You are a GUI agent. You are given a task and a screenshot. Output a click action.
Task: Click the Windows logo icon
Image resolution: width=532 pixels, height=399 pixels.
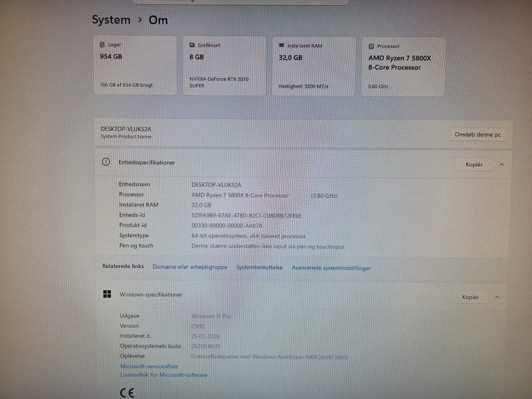[x=107, y=294]
